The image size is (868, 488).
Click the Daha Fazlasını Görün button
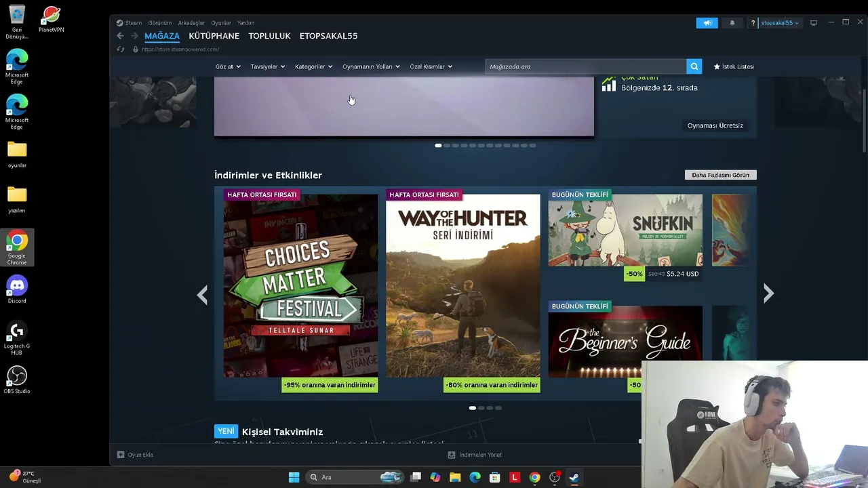pos(720,175)
